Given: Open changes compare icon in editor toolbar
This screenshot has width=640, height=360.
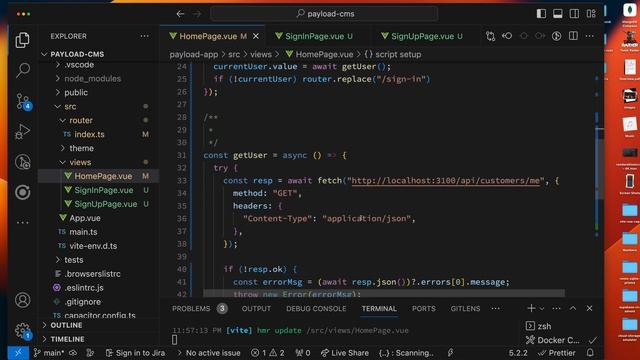Looking at the screenshot, I should [x=490, y=36].
